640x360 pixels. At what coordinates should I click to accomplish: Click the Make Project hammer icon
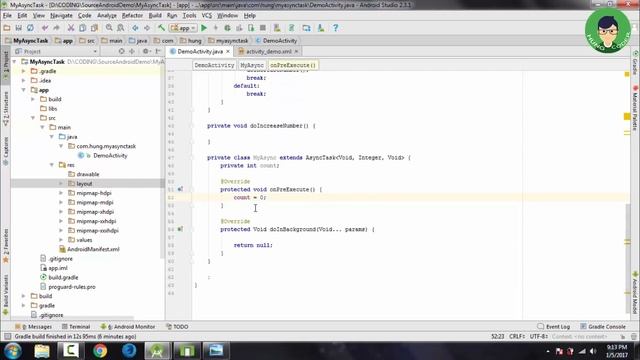pyautogui.click(x=162, y=28)
